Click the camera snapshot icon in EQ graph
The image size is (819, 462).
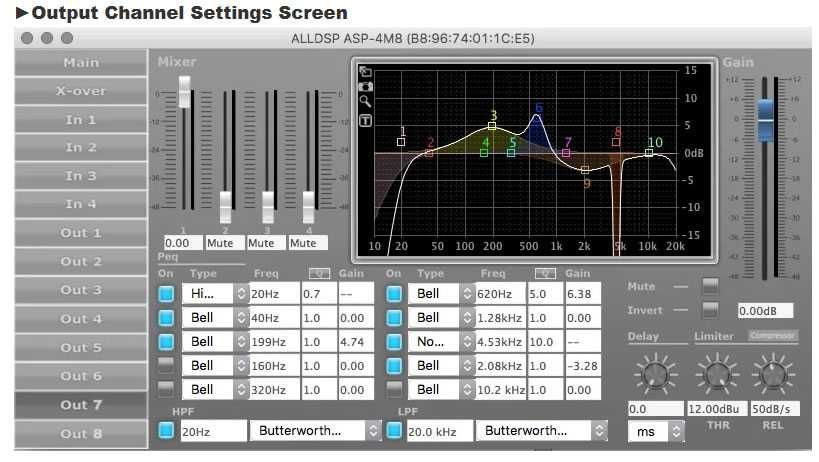(365, 86)
